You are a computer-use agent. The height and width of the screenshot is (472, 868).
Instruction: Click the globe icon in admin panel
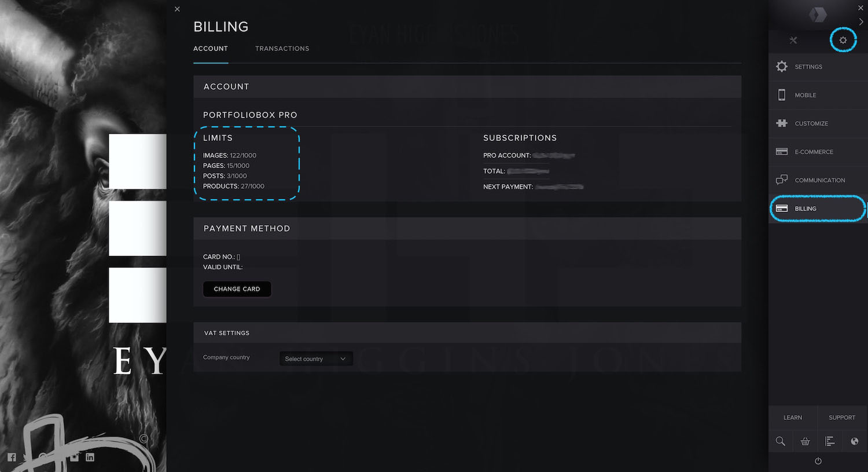point(855,441)
